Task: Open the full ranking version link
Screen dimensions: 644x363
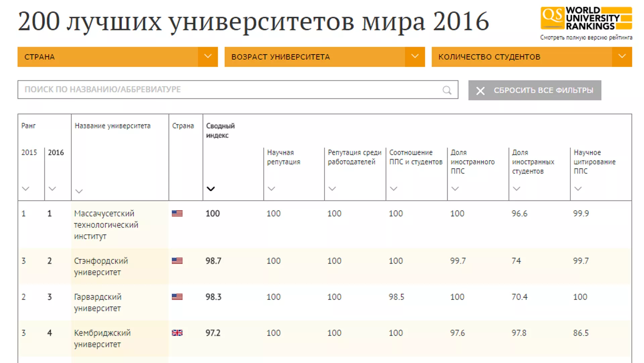Action: pyautogui.click(x=586, y=38)
